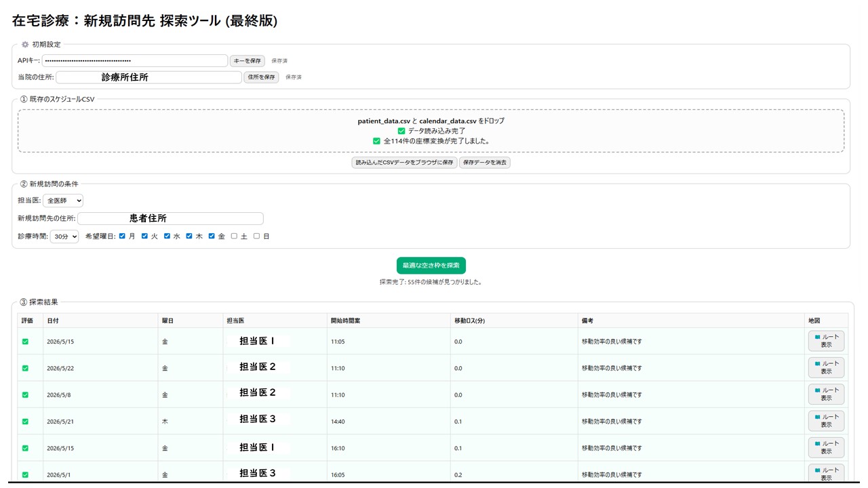Click the 保存済 label beside キーを保存

coord(279,61)
